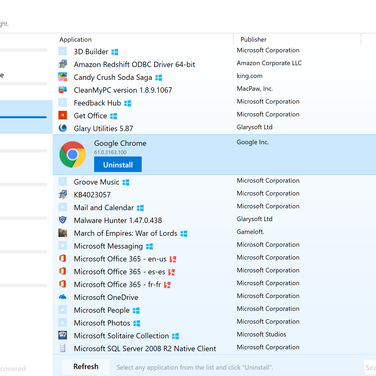This screenshot has height=376, width=376.
Task: Uninstall Google Chrome
Action: (118, 164)
